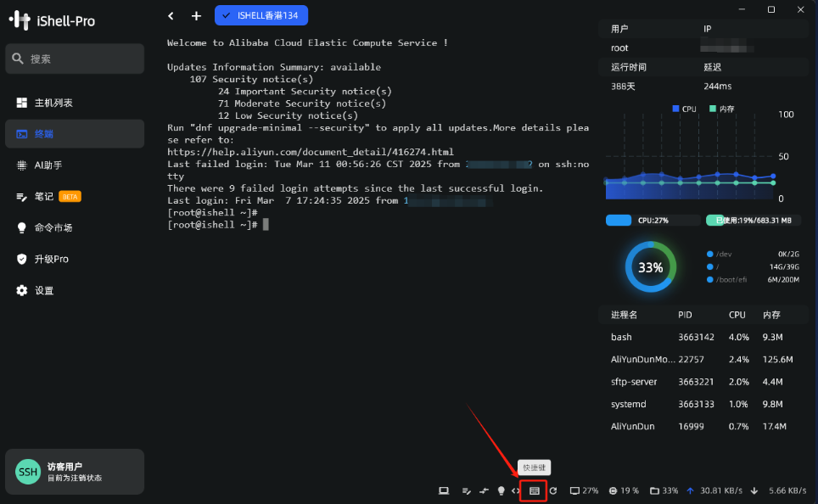Click the 终端 terminal icon
Image resolution: width=818 pixels, height=504 pixels.
21,134
